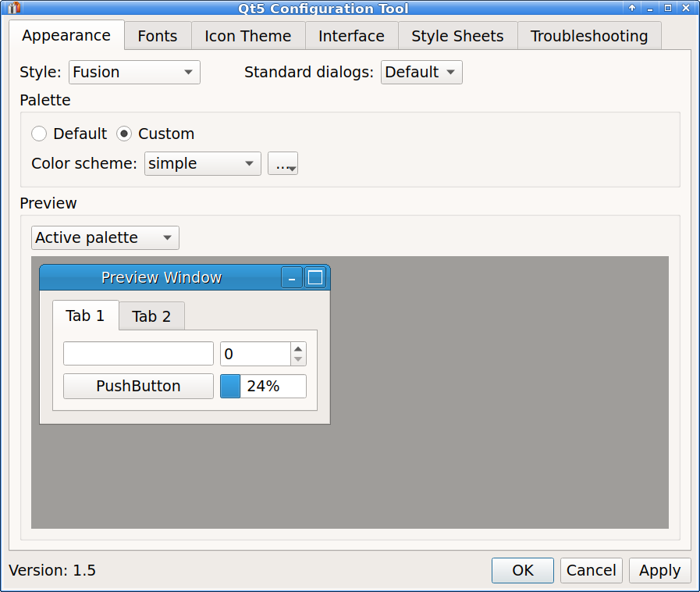Click the PushButton in the preview

pyautogui.click(x=138, y=387)
